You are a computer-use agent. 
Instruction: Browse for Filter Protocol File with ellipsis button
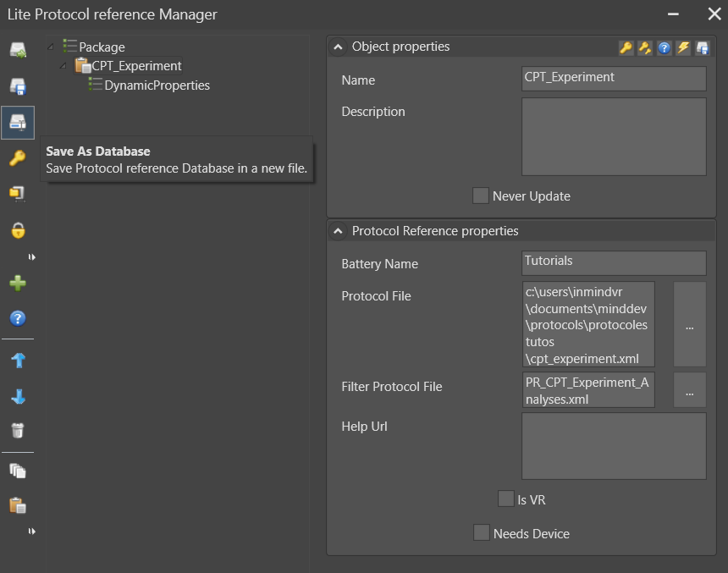pos(689,391)
